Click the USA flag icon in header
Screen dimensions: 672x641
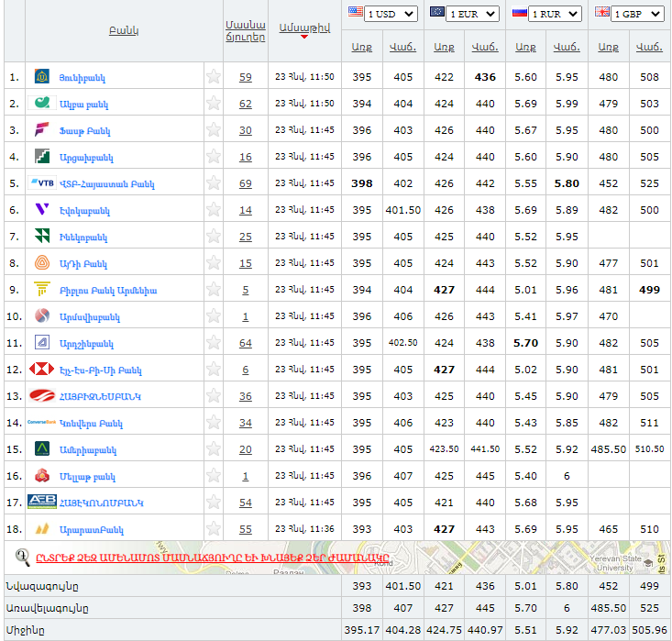click(356, 12)
